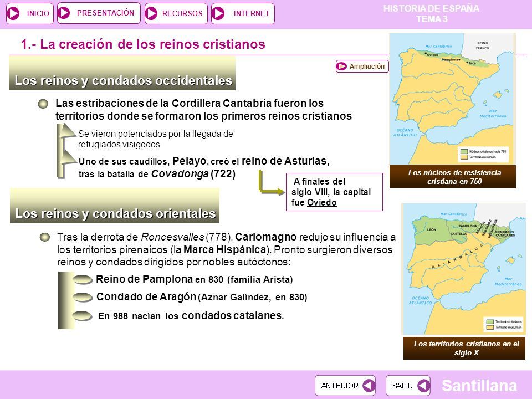Viewport: 532px width, 399px height.
Task: Click 'Territorios cristianos' swatch in siglo X map
Action: (489, 321)
